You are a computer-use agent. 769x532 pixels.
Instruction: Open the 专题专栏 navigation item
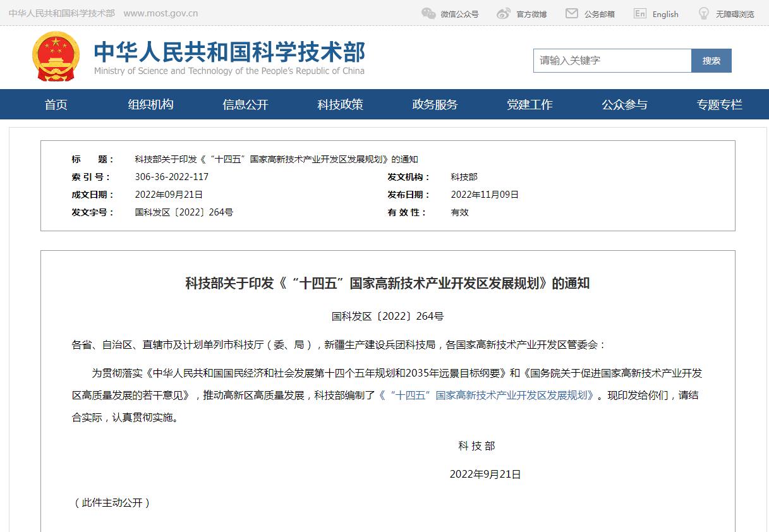tap(719, 105)
